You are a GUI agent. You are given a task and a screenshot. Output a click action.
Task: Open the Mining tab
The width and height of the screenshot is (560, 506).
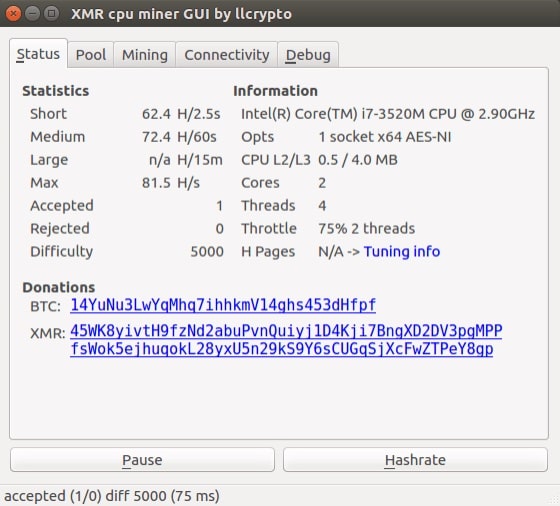[145, 55]
